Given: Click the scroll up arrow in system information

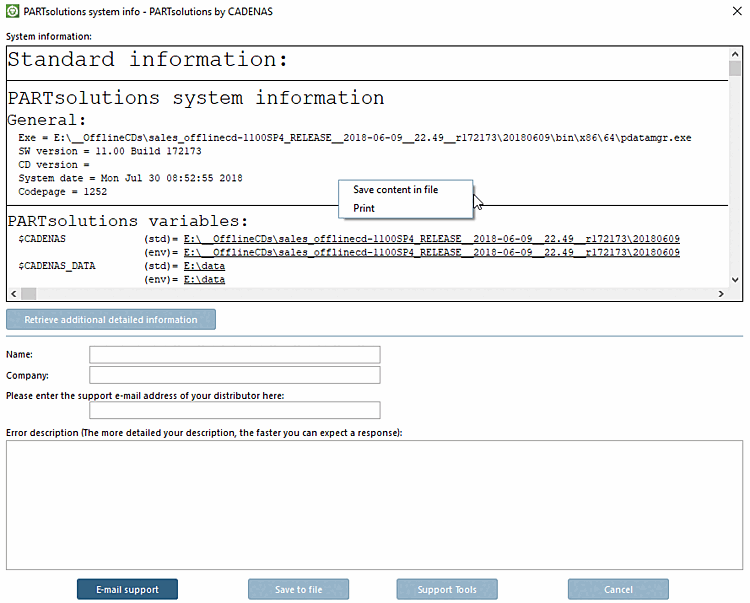Looking at the screenshot, I should pyautogui.click(x=735, y=54).
